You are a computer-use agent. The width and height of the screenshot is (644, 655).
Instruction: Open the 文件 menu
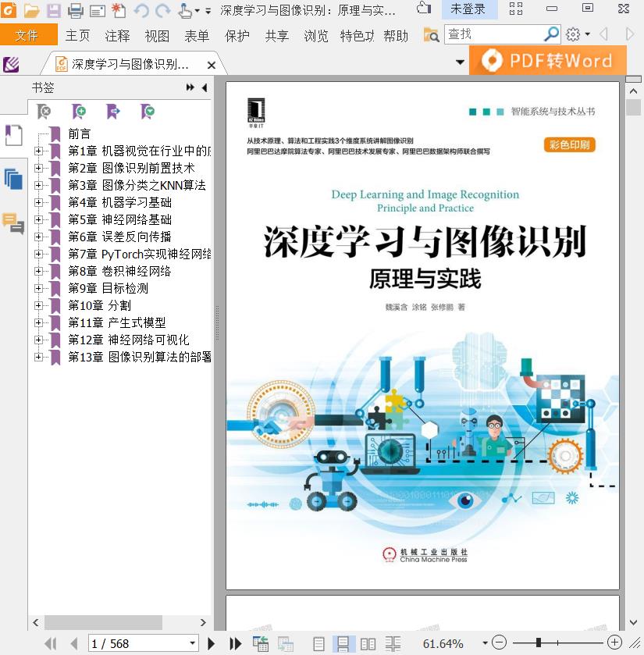(x=27, y=34)
